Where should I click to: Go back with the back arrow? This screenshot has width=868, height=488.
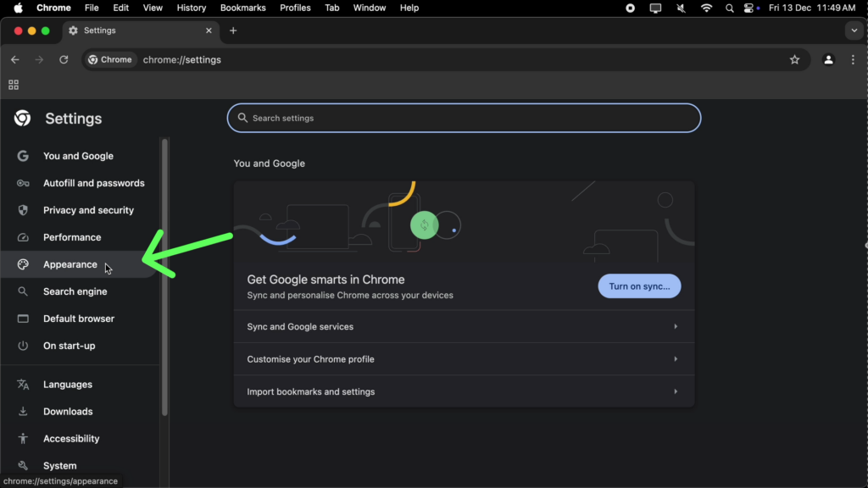(x=15, y=60)
